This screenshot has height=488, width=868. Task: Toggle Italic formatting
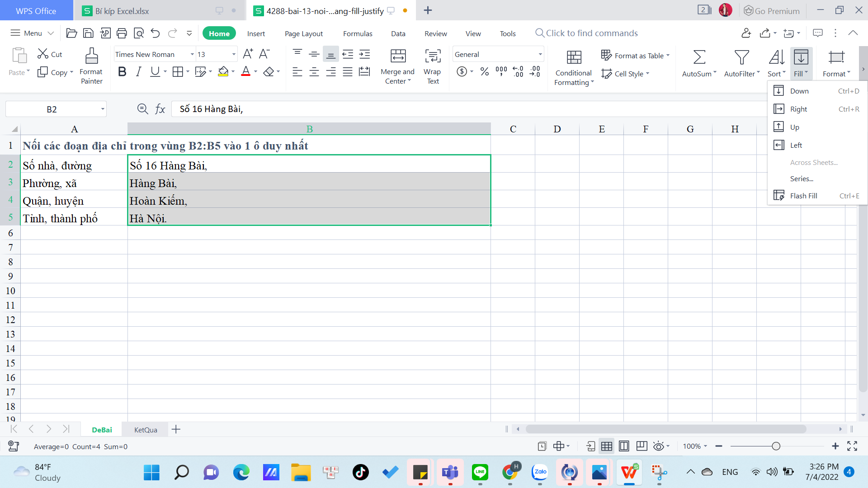[x=139, y=72]
